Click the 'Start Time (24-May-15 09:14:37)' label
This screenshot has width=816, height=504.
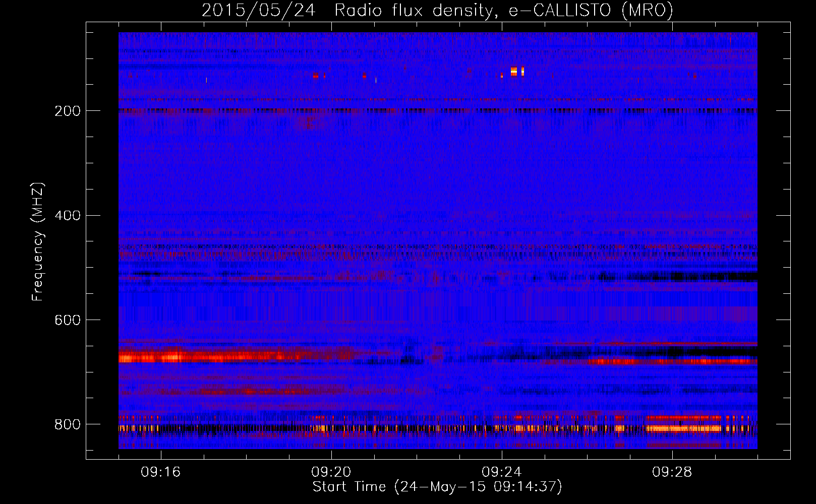[437, 487]
